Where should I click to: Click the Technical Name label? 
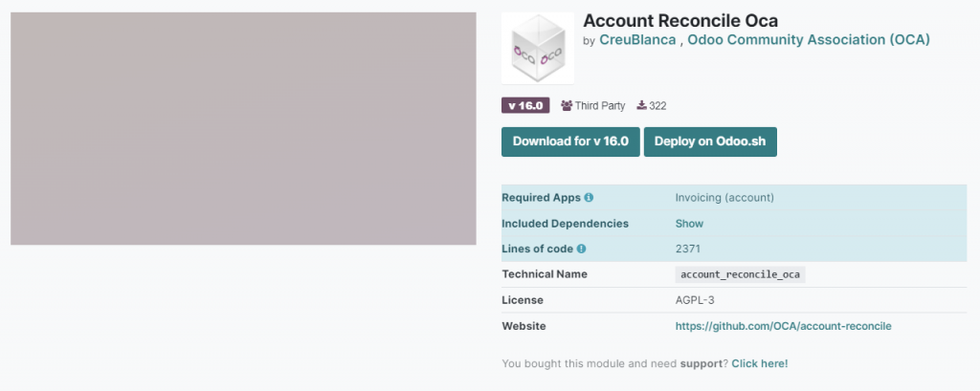545,274
